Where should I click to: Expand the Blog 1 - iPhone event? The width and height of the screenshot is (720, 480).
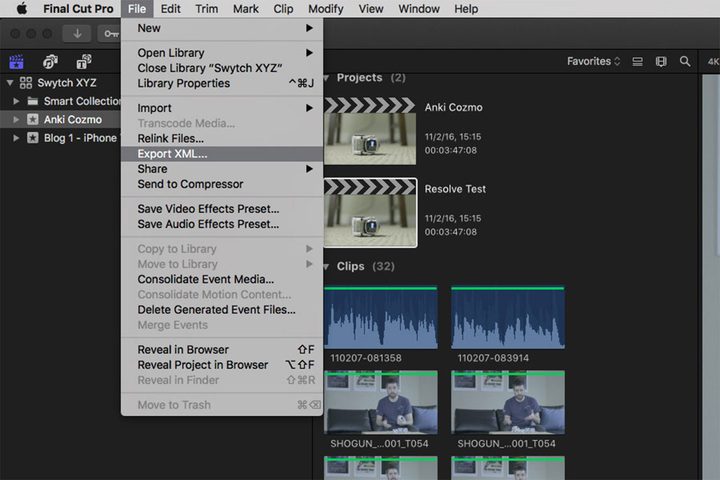point(16,138)
